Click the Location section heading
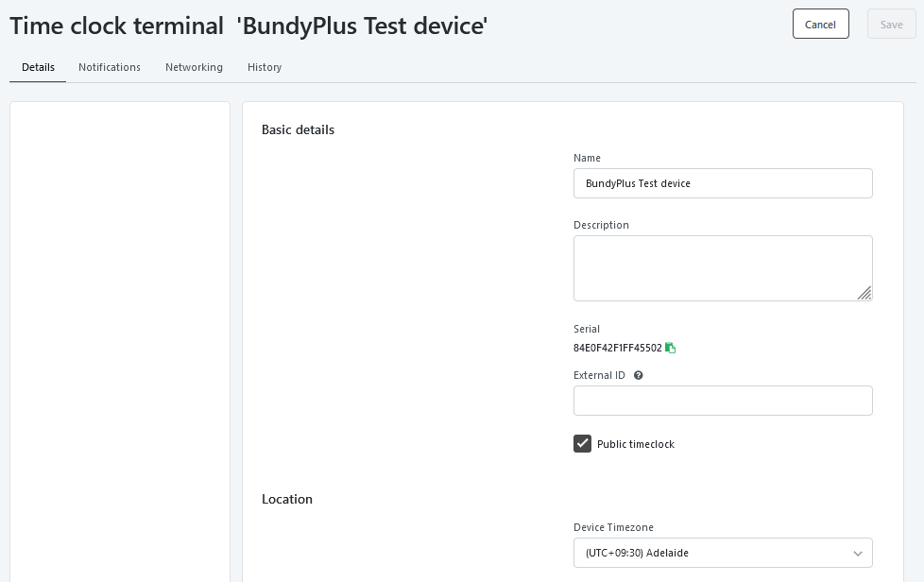Viewport: 924px width, 582px height. point(287,499)
